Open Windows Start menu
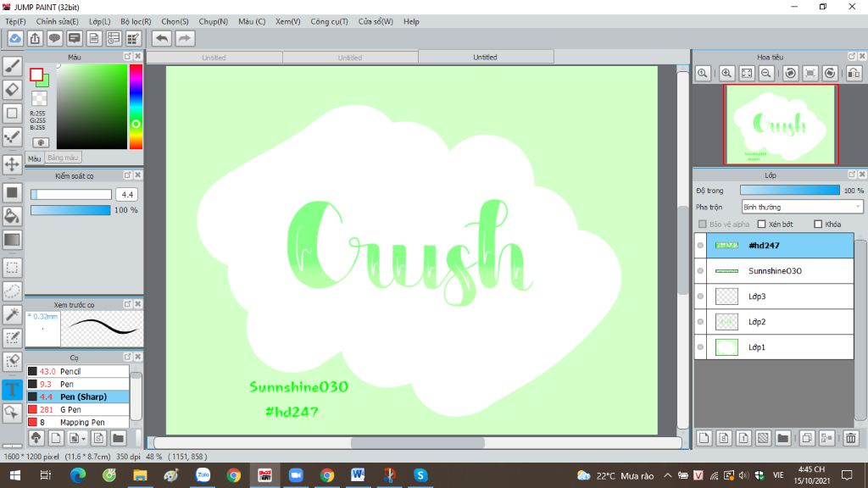This screenshot has width=868, height=488. tap(15, 475)
